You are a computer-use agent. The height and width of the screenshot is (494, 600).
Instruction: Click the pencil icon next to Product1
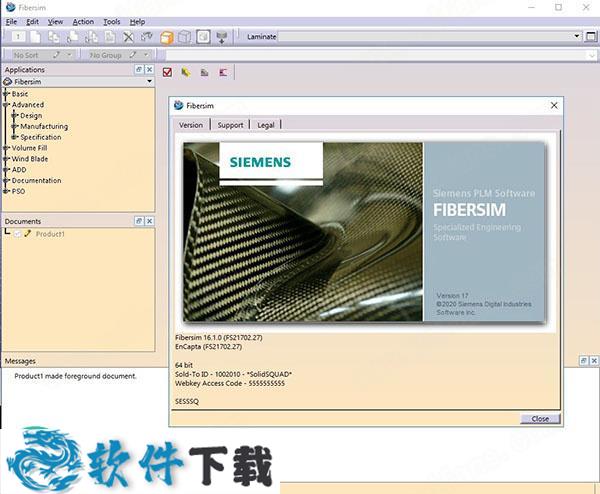[27, 233]
